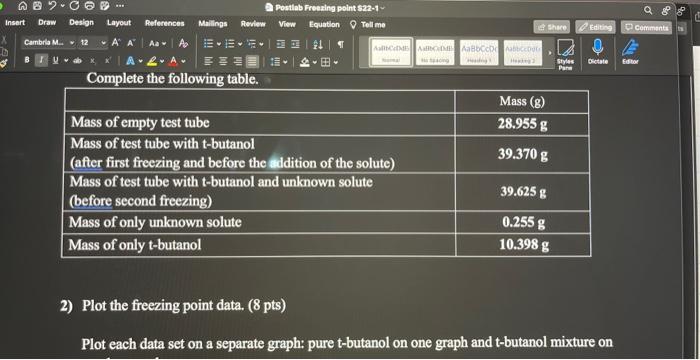Apply text effects with the blue A icon
Image resolution: width=700 pixels, height=360 pixels.
click(x=130, y=61)
